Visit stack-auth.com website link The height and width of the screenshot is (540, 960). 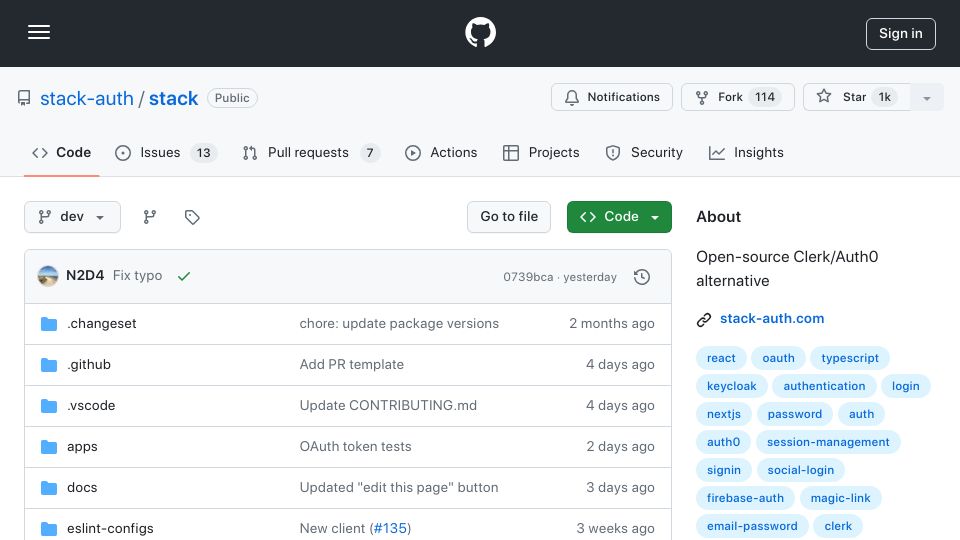pyautogui.click(x=771, y=318)
